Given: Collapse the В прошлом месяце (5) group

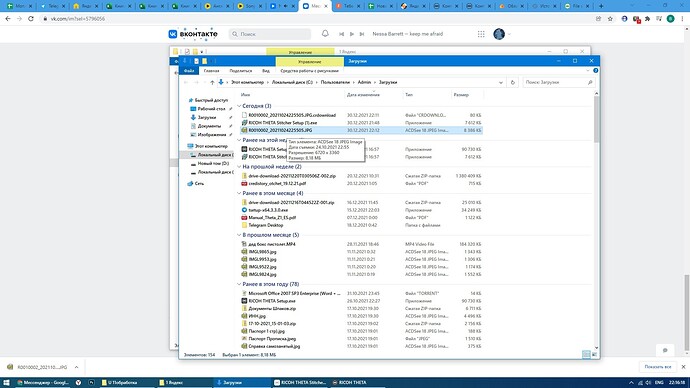Looking at the screenshot, I should point(239,235).
